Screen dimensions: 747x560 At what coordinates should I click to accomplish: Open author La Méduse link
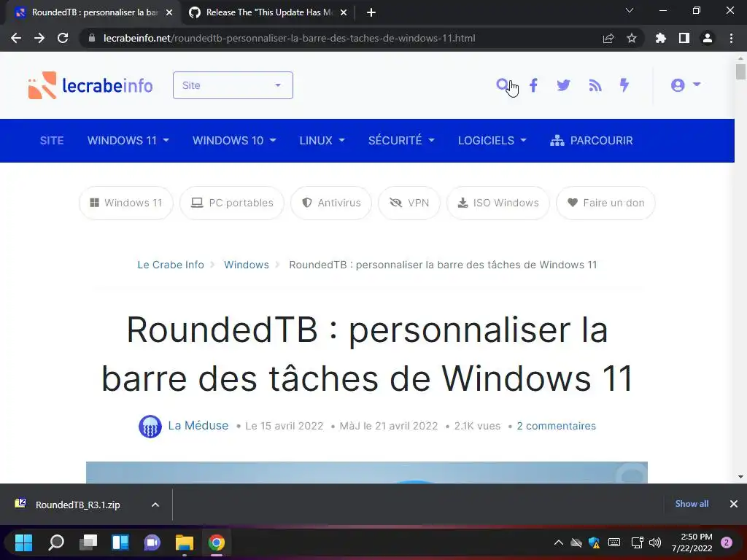tap(198, 426)
